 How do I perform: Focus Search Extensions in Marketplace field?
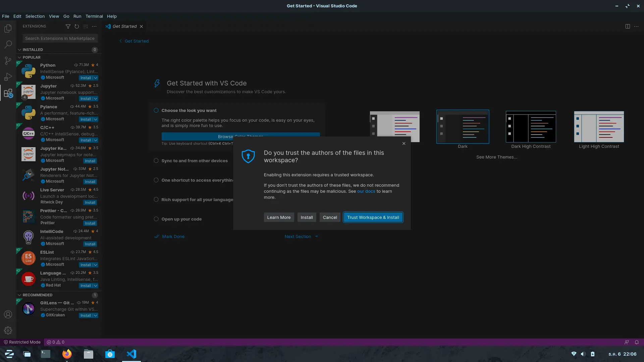(x=60, y=39)
